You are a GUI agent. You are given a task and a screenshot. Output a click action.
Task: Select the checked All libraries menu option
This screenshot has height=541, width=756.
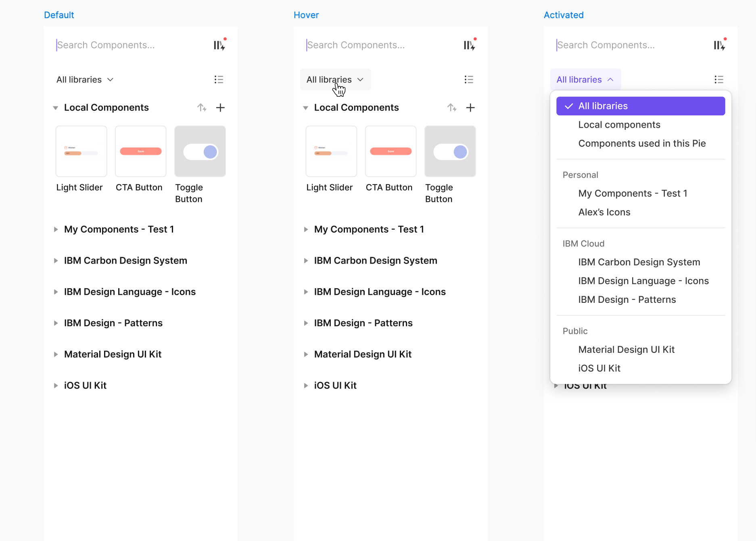pyautogui.click(x=641, y=106)
